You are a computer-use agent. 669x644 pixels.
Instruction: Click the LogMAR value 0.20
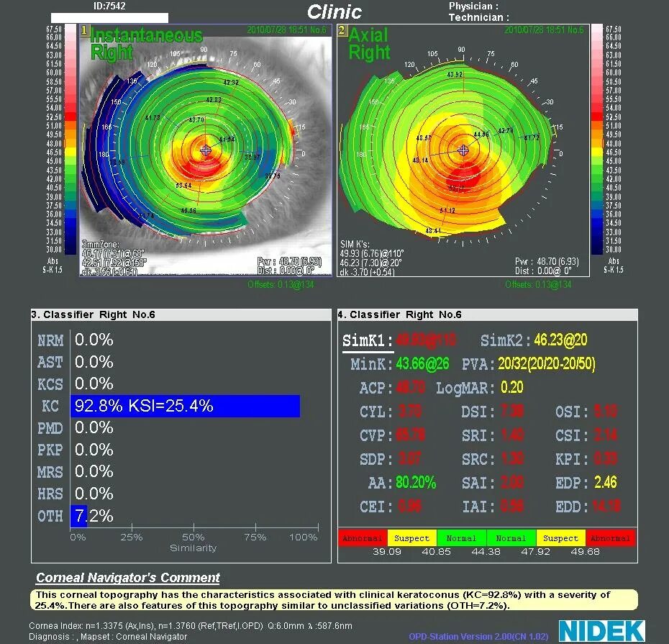pyautogui.click(x=512, y=388)
